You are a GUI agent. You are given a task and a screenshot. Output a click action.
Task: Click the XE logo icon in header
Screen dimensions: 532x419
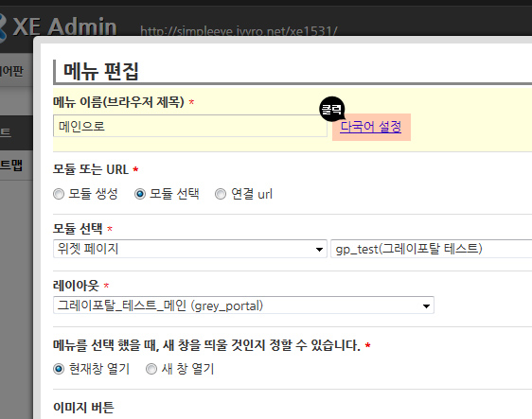(3, 27)
